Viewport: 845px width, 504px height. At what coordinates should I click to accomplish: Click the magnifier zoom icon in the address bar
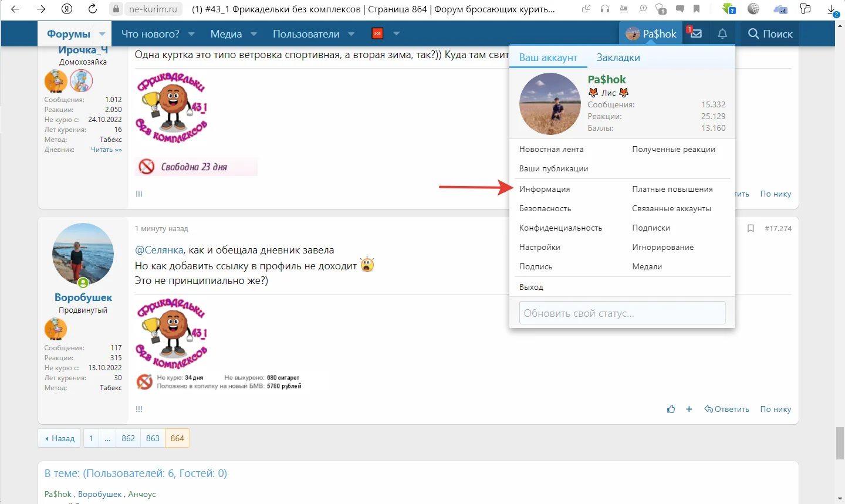(x=643, y=9)
